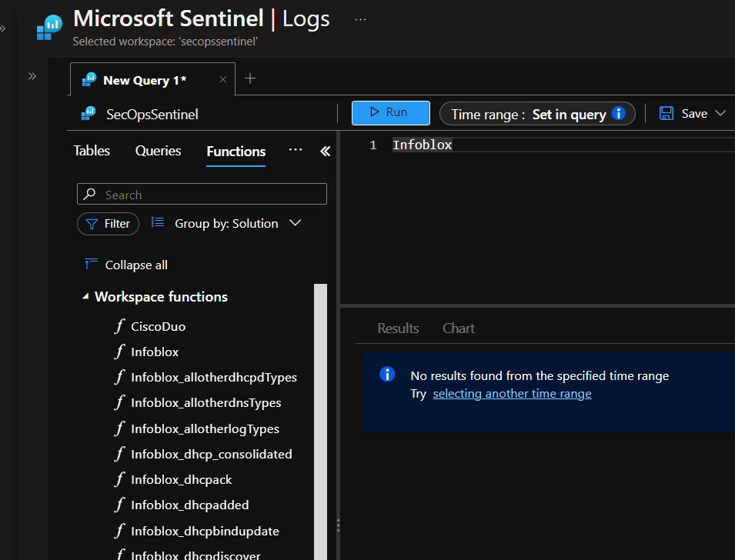
Task: Click the Microsoft Sentinel logo icon
Action: tap(49, 28)
